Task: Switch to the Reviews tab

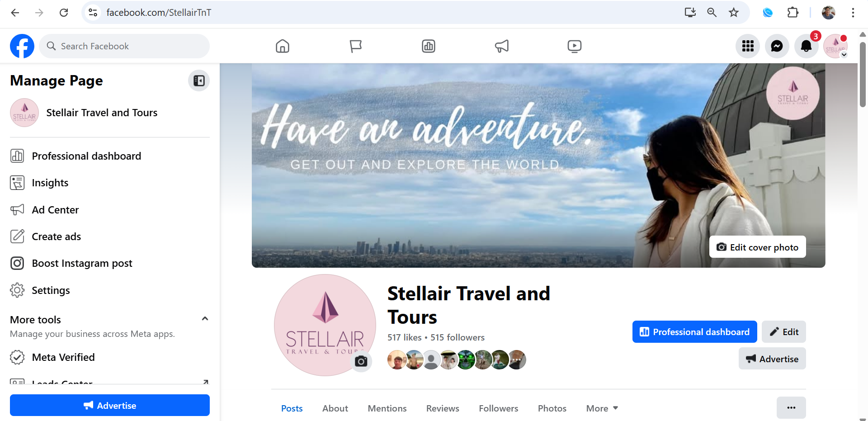Action: pos(443,408)
